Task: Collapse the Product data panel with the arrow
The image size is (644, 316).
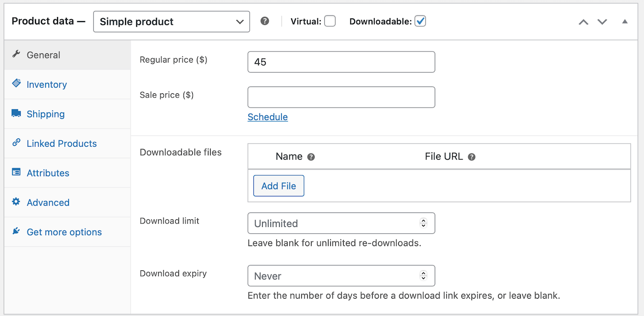Action: 624,21
